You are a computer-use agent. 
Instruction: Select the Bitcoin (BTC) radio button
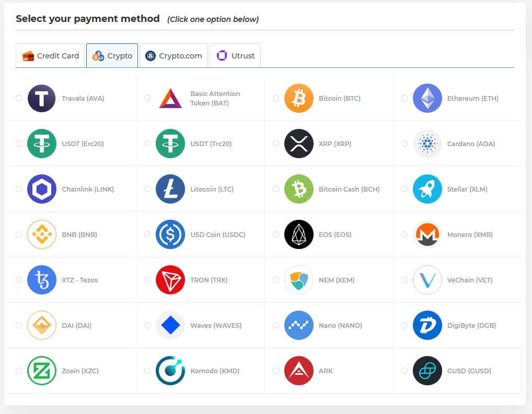point(276,98)
